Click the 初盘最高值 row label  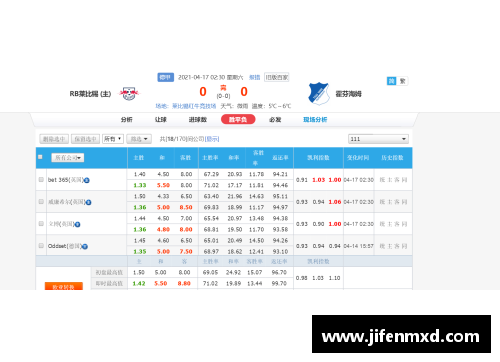[109, 273]
